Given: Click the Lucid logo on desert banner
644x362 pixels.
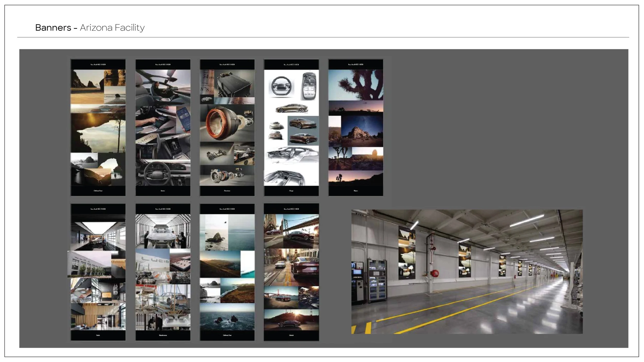Looking at the screenshot, I should tap(356, 64).
